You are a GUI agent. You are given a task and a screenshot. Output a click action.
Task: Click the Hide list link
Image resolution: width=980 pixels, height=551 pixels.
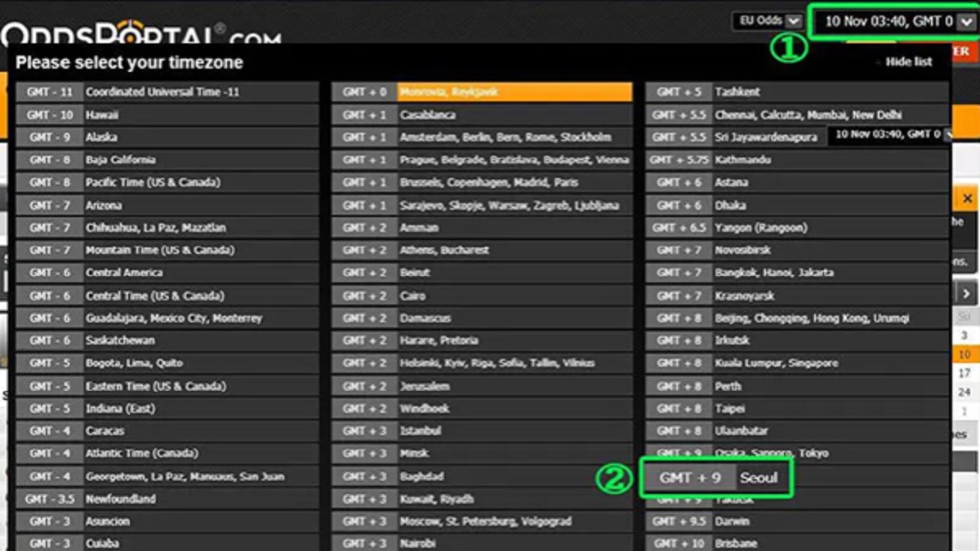coord(908,62)
